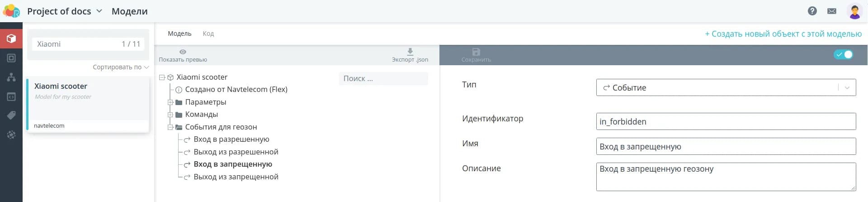Open the Тип dropdown showing Событие

pos(726,87)
